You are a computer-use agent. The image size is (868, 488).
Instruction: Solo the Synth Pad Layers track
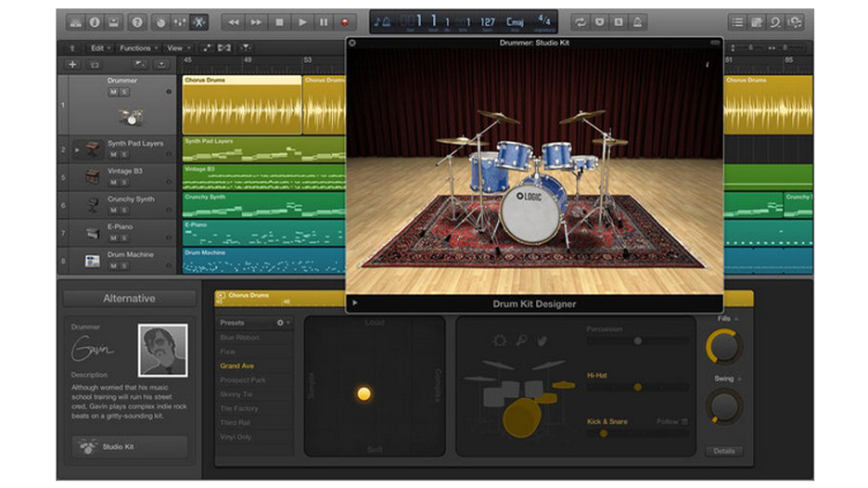[124, 154]
